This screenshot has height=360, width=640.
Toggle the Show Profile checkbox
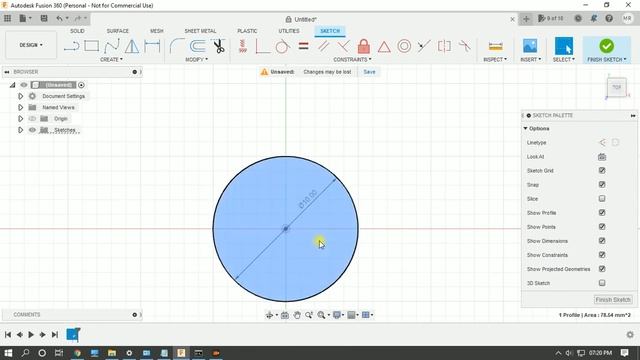coord(602,213)
